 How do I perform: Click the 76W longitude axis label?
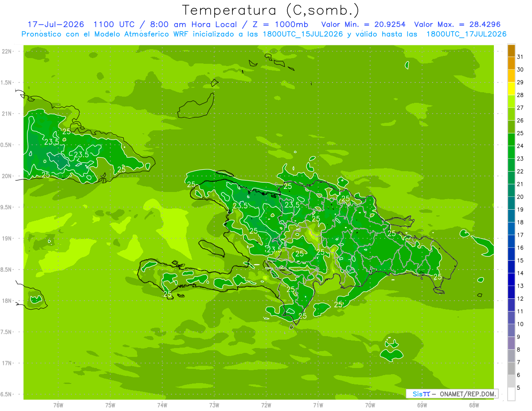point(58,405)
